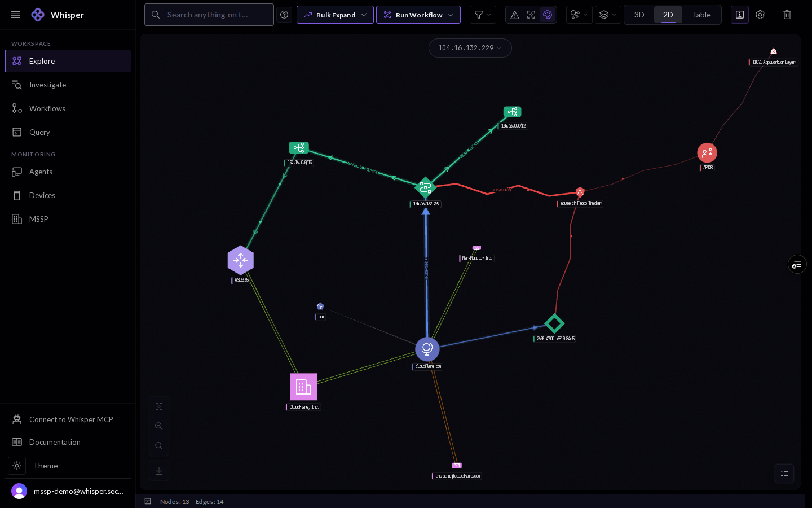
Task: Open Devices page
Action: 68,195
